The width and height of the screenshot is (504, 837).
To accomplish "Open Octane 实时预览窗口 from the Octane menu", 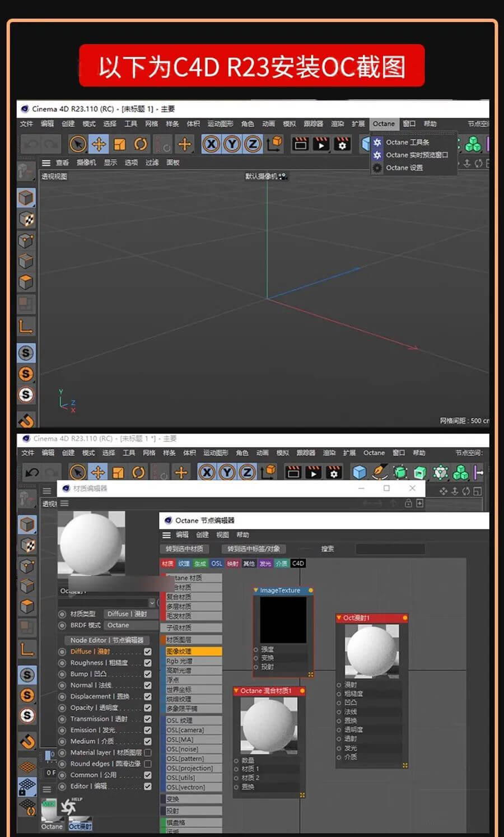I will coord(417,155).
